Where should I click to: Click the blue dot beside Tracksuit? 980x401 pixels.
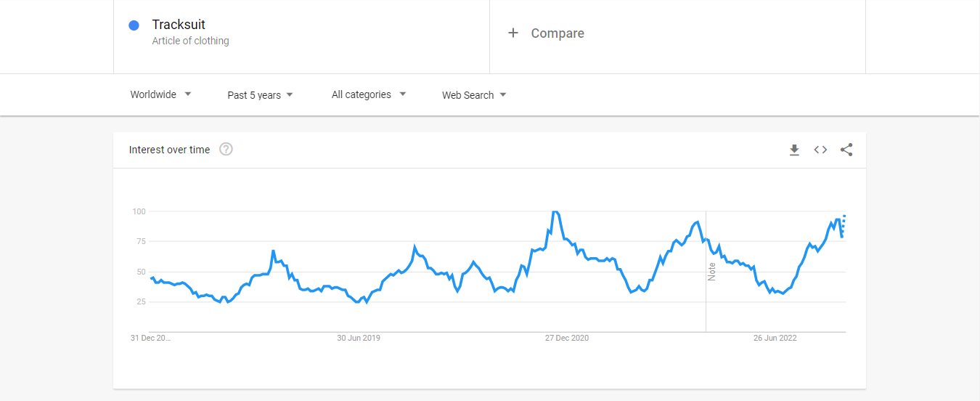pos(134,25)
